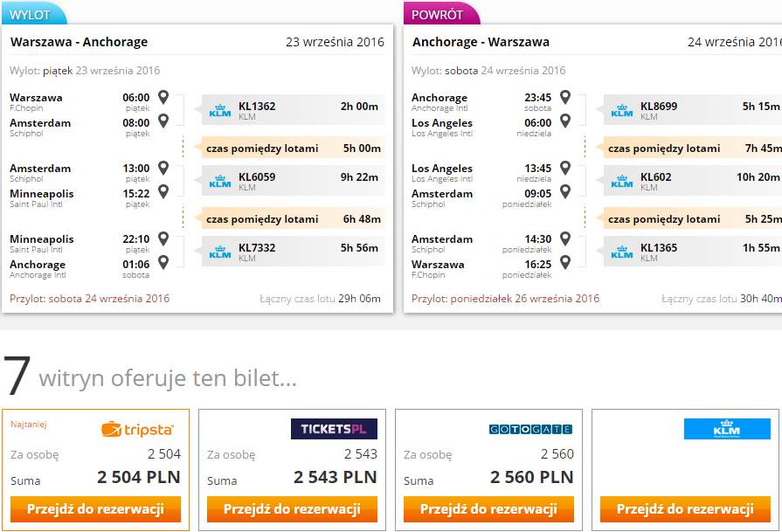Image resolution: width=782 pixels, height=532 pixels.
Task: Click the location pin for the 23:45 Anchorage departure
Action: pyautogui.click(x=565, y=97)
